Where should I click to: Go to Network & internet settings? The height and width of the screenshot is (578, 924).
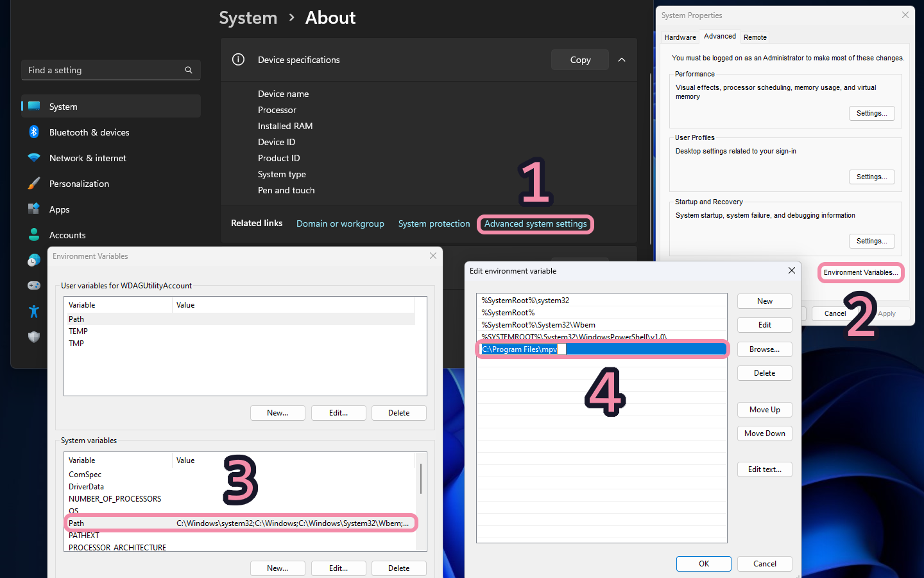coord(111,157)
